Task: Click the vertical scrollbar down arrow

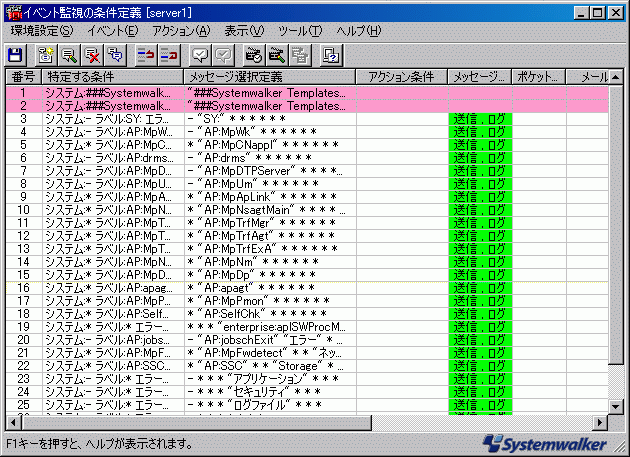Action: click(616, 407)
